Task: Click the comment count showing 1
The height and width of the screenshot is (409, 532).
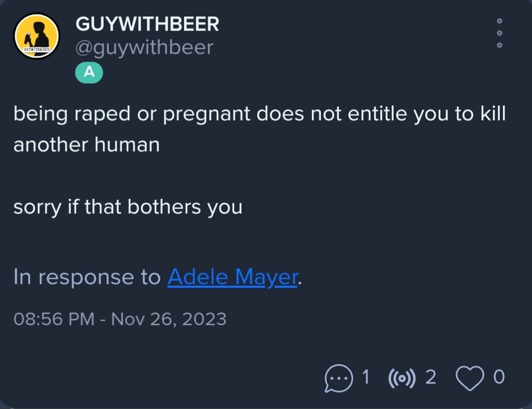Action: (365, 377)
